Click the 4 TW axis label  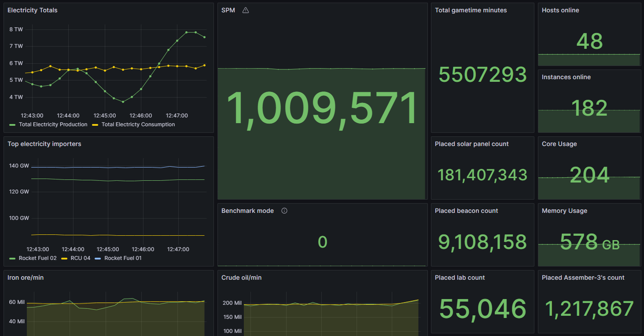click(x=16, y=97)
